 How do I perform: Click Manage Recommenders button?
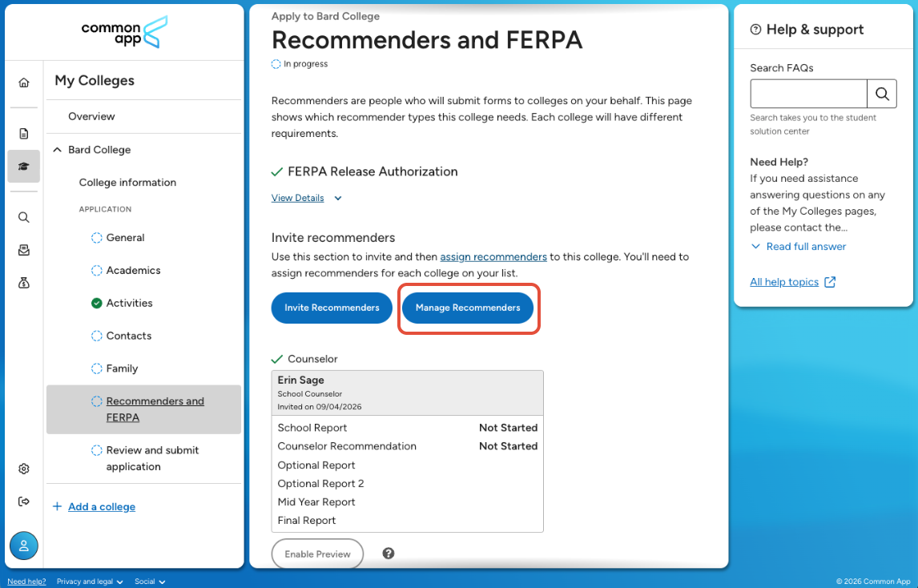tap(468, 308)
